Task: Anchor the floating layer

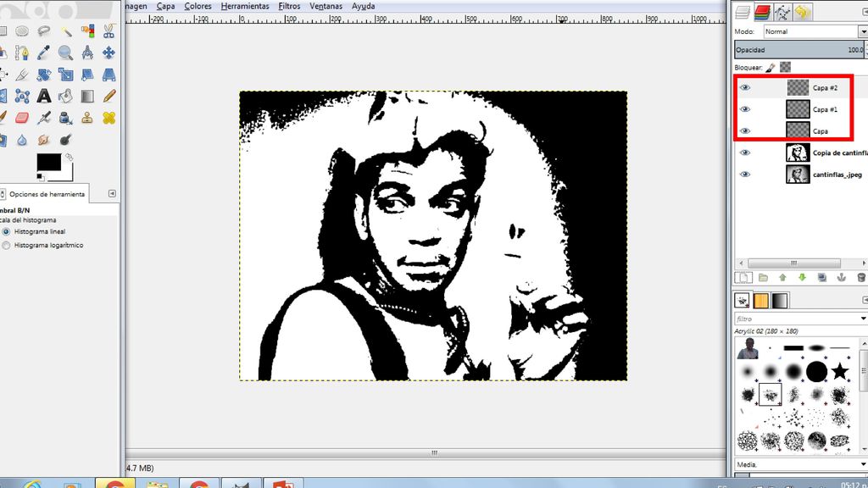Action: click(842, 278)
